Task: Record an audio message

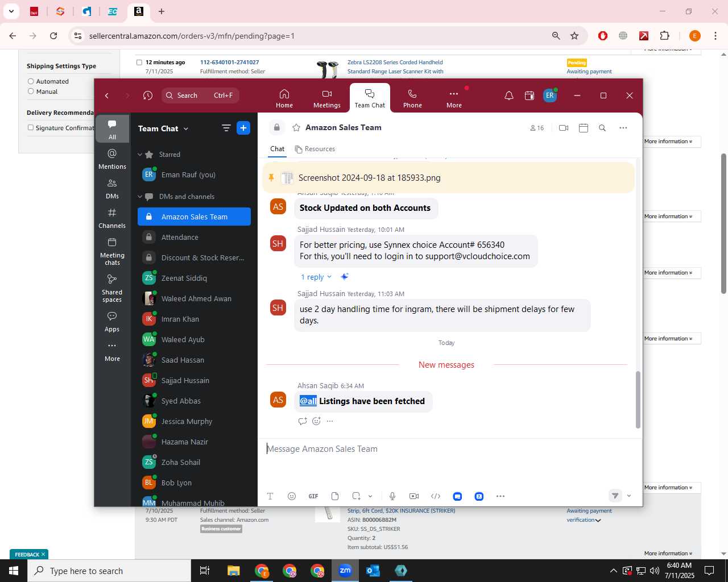Action: pos(392,496)
